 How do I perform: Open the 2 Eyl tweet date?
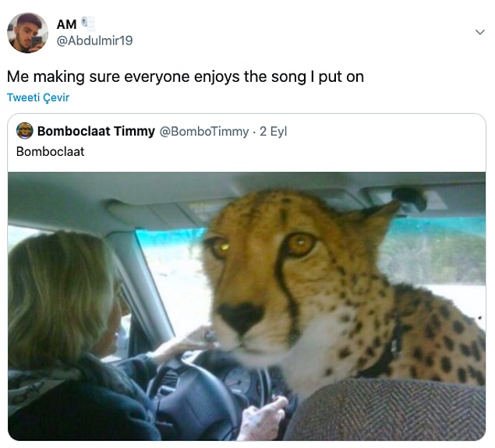point(273,131)
